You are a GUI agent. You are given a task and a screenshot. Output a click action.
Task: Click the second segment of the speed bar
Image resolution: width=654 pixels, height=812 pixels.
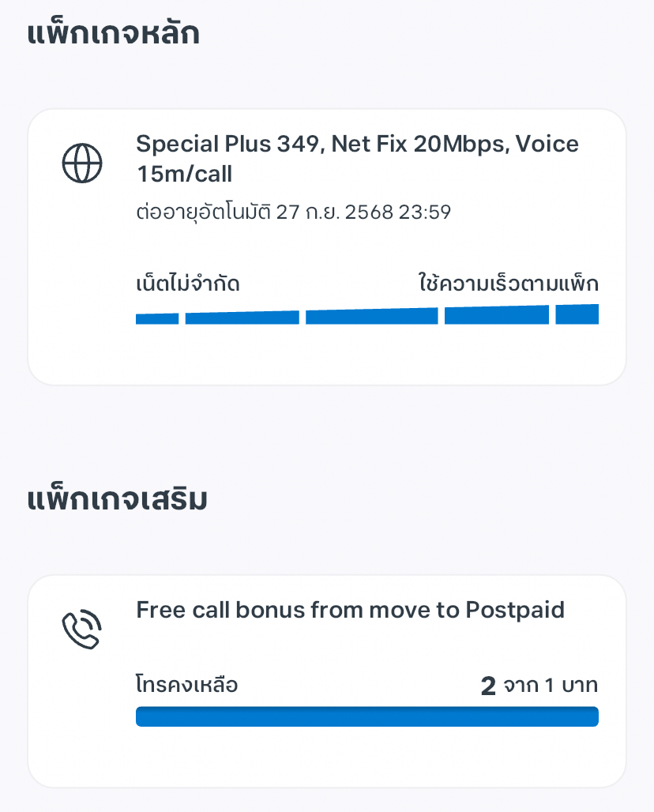tap(242, 318)
